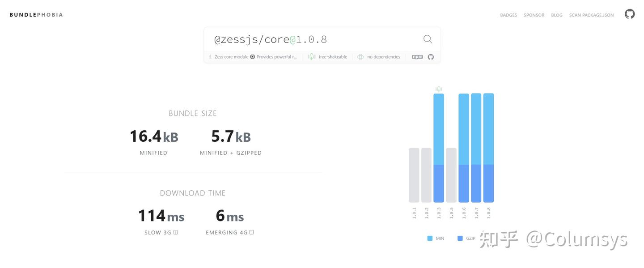Open the BADGES menu item
This screenshot has height=268, width=644.
tap(508, 15)
